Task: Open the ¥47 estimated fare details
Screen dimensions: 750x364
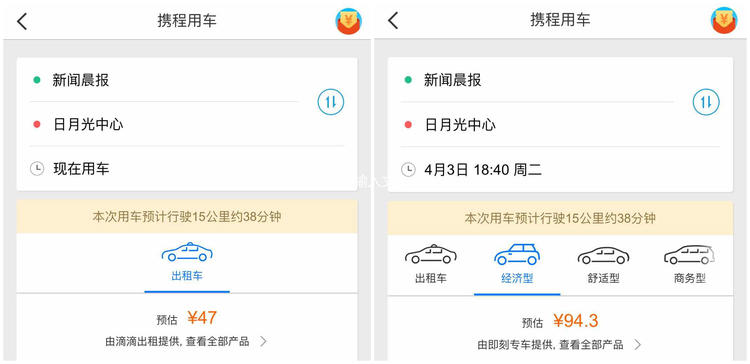Action: point(202,318)
